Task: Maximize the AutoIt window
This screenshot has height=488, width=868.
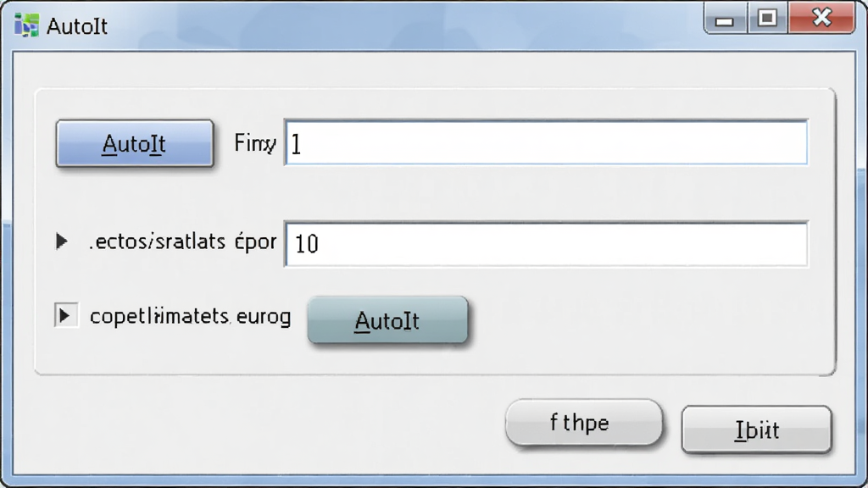Action: click(766, 19)
